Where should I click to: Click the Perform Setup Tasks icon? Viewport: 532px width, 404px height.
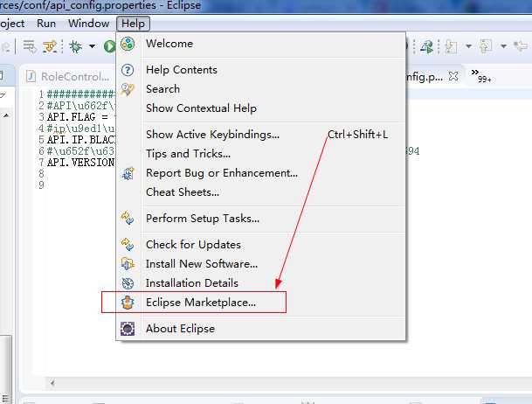(128, 219)
